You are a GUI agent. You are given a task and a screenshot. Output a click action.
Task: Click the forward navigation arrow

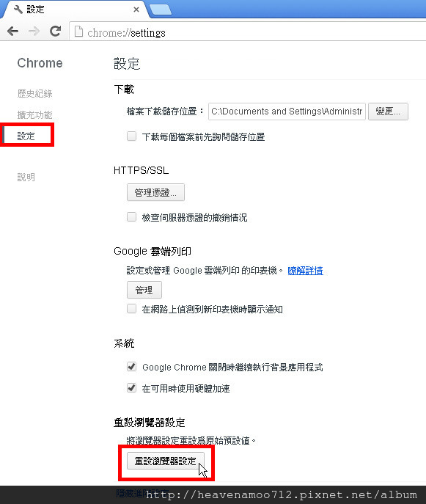pos(34,31)
